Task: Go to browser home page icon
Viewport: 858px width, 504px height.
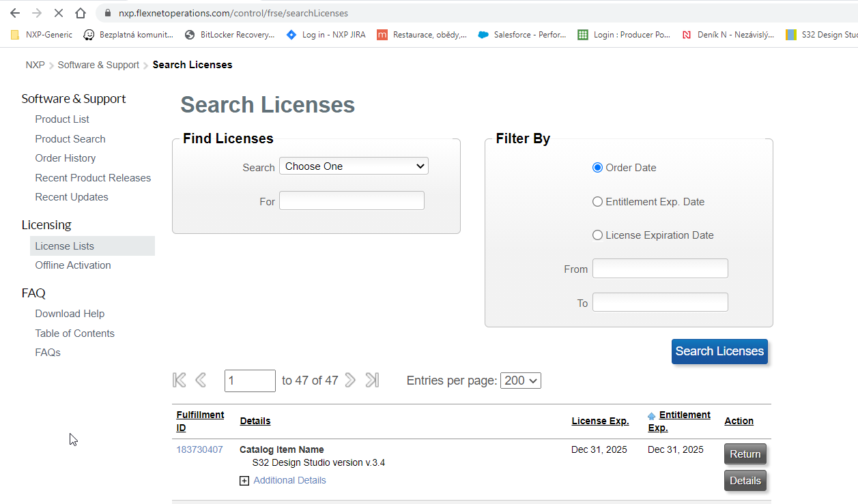Action: (x=81, y=13)
